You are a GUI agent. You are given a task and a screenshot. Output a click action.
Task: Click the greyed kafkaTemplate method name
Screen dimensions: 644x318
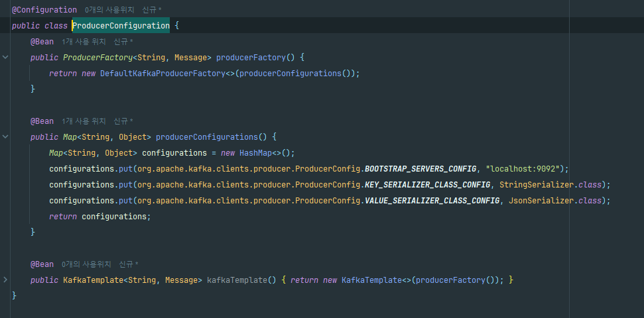237,280
